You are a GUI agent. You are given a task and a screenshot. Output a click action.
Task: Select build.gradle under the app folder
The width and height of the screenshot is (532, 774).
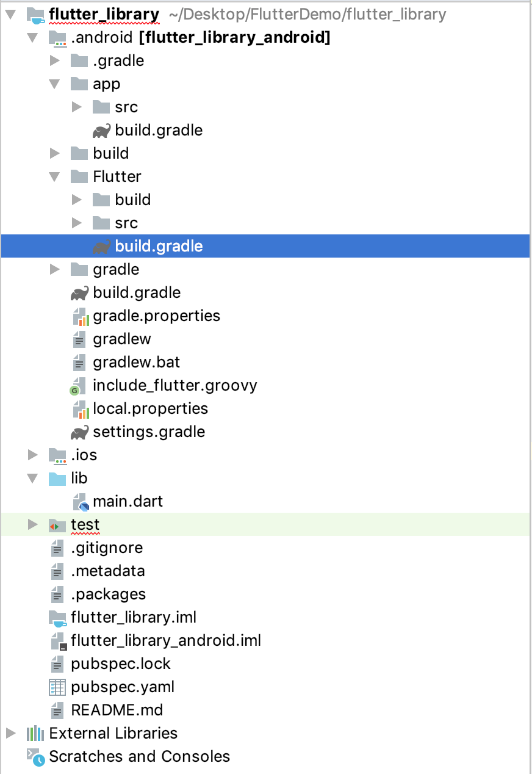(x=158, y=131)
